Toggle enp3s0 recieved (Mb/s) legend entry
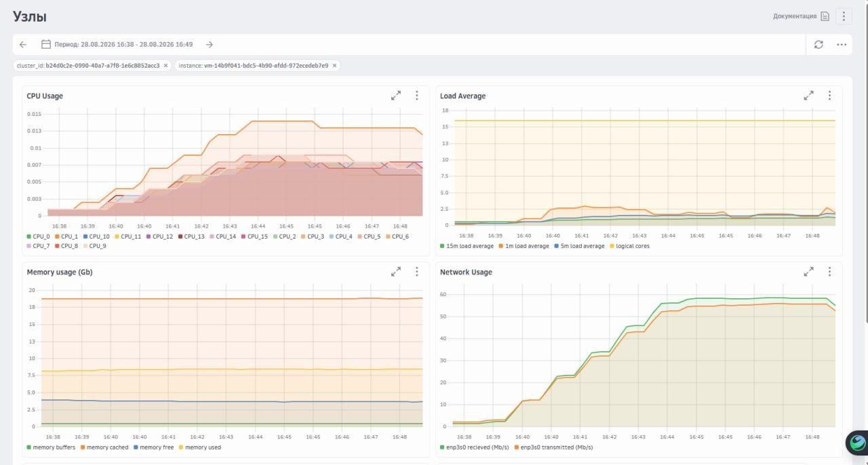The width and height of the screenshot is (868, 465). pos(473,447)
